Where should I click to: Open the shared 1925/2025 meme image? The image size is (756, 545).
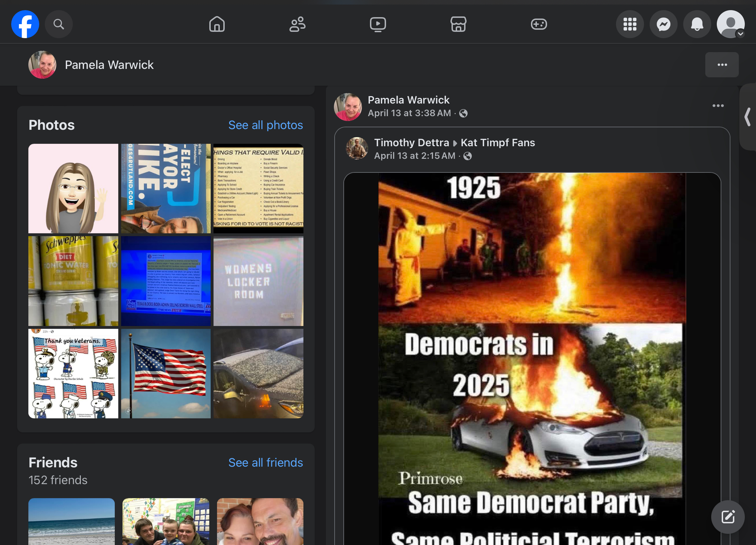[532, 359]
